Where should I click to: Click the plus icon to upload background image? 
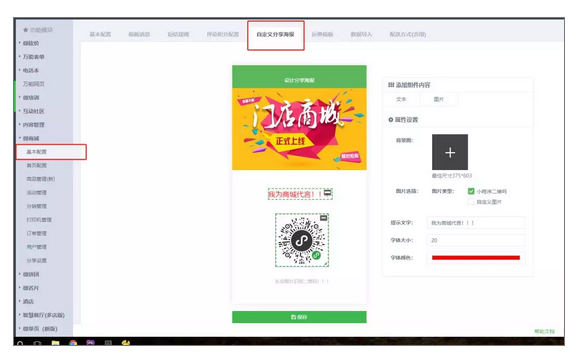point(450,152)
